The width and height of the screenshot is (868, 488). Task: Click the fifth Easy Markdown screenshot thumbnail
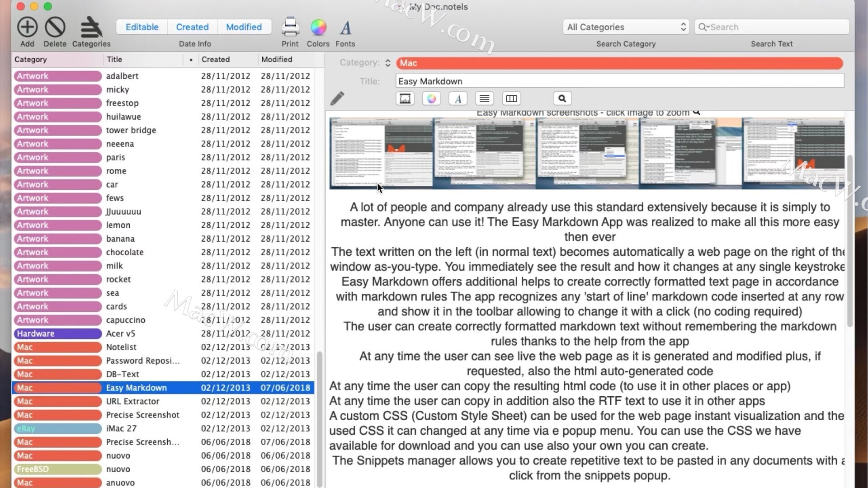[793, 153]
